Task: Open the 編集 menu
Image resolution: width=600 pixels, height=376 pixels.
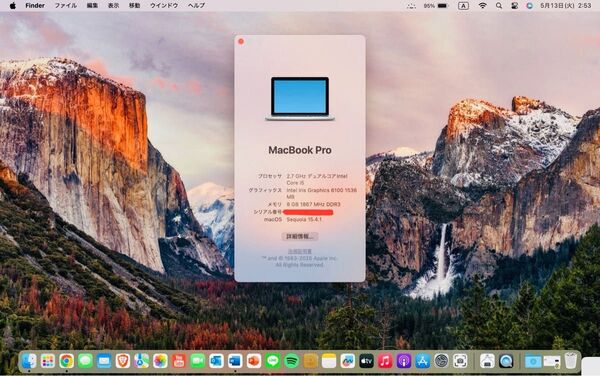Action: coord(92,6)
